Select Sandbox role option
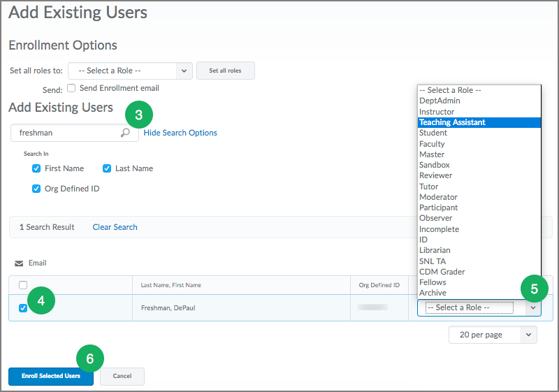Image resolution: width=559 pixels, height=392 pixels. [x=479, y=165]
